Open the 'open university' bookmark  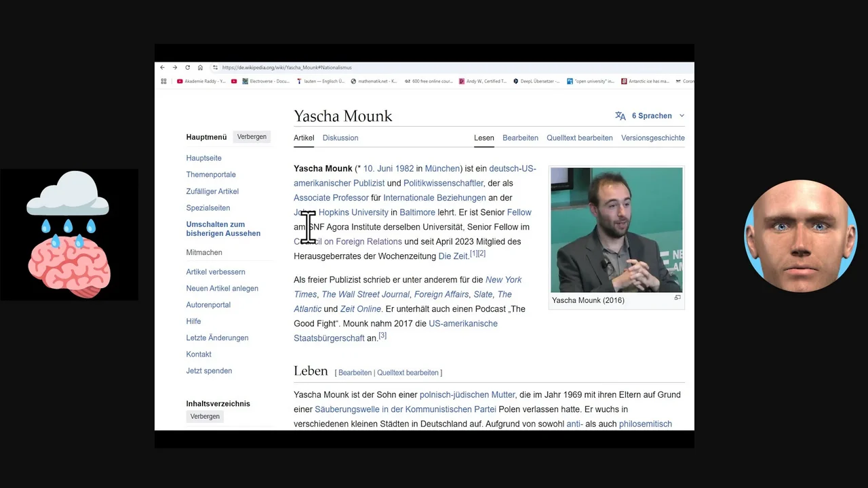click(x=591, y=81)
